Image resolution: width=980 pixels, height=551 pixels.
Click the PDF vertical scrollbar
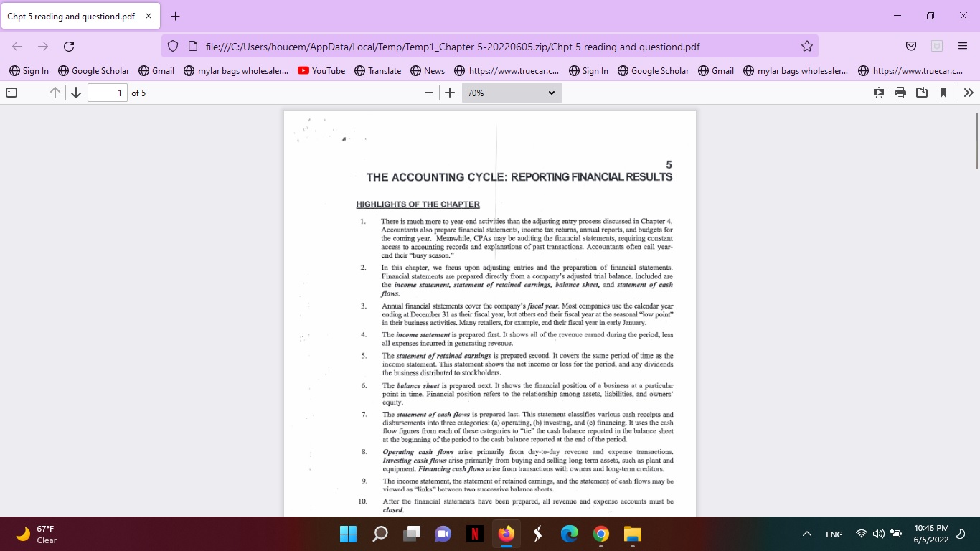click(x=976, y=140)
